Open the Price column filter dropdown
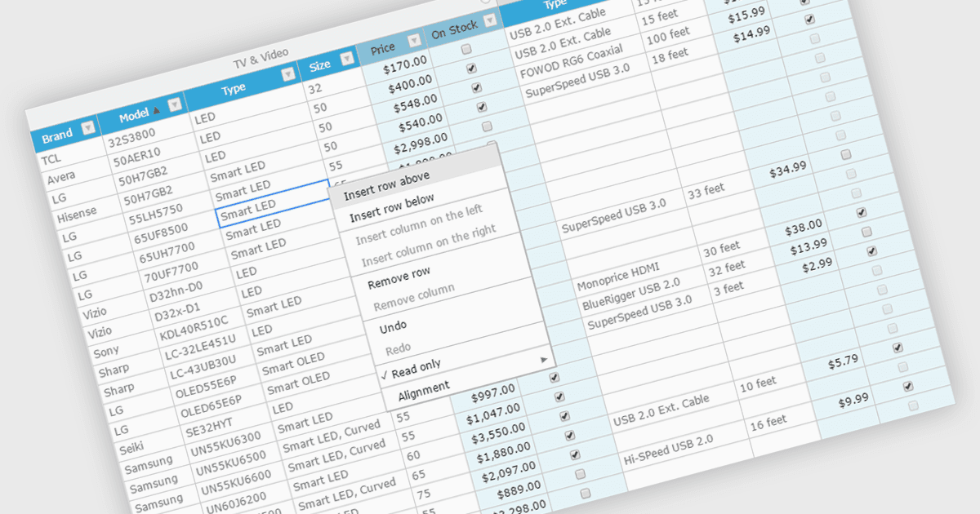Viewport: 980px width, 514px height. click(x=414, y=42)
